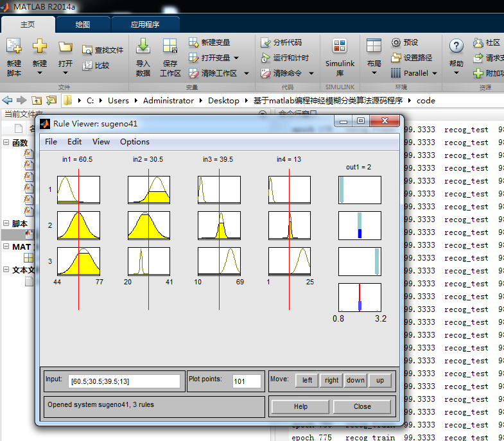The width and height of the screenshot is (504, 441).
Task: Collapse the 文本文件 (Text files) group
Action: [x=6, y=270]
